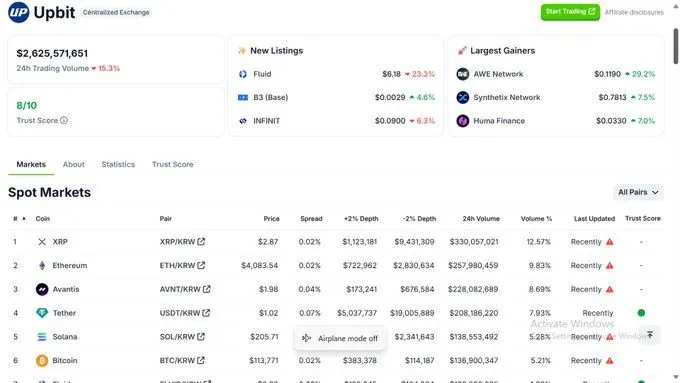Select the Synthetix Network gainer name
680x383 pixels.
pyautogui.click(x=507, y=98)
